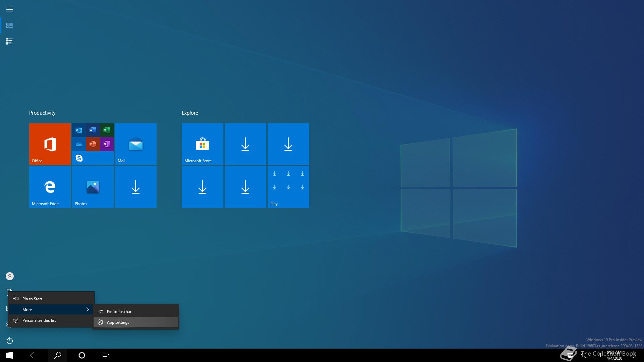The height and width of the screenshot is (362, 644).
Task: Open the touch keyboard tray icon
Action: [597, 355]
